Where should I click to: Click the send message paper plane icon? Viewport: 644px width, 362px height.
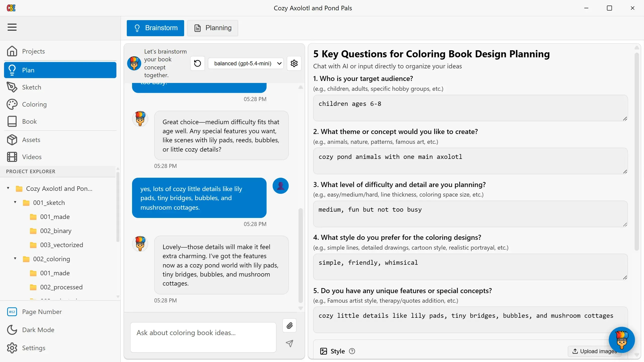(290, 343)
